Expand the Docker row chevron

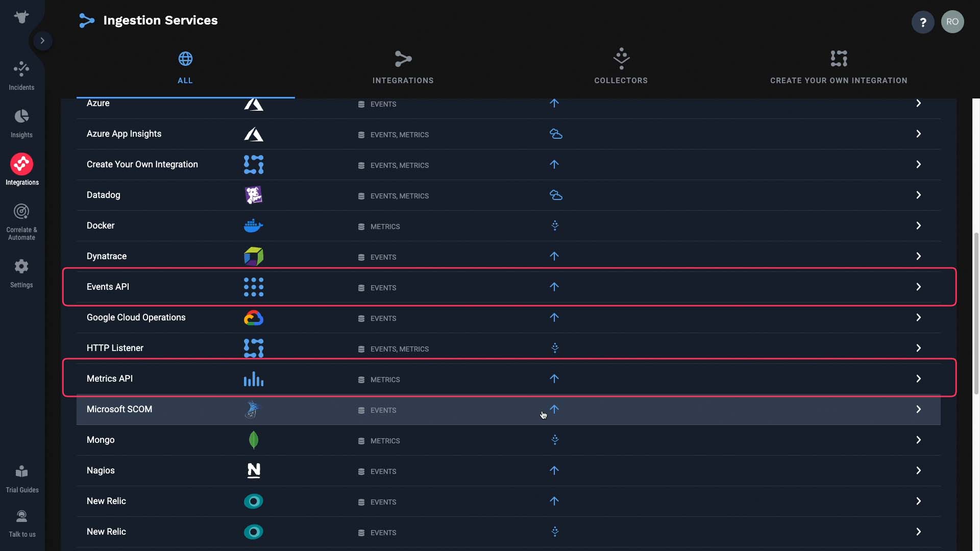(x=918, y=226)
